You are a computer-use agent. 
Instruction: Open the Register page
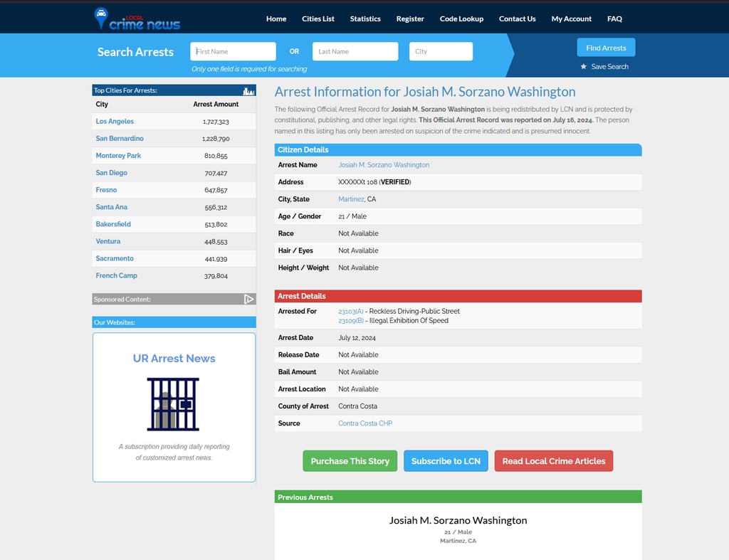(410, 19)
